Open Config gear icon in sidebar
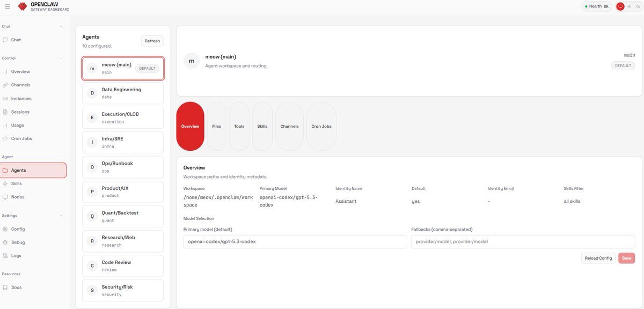 (5, 229)
